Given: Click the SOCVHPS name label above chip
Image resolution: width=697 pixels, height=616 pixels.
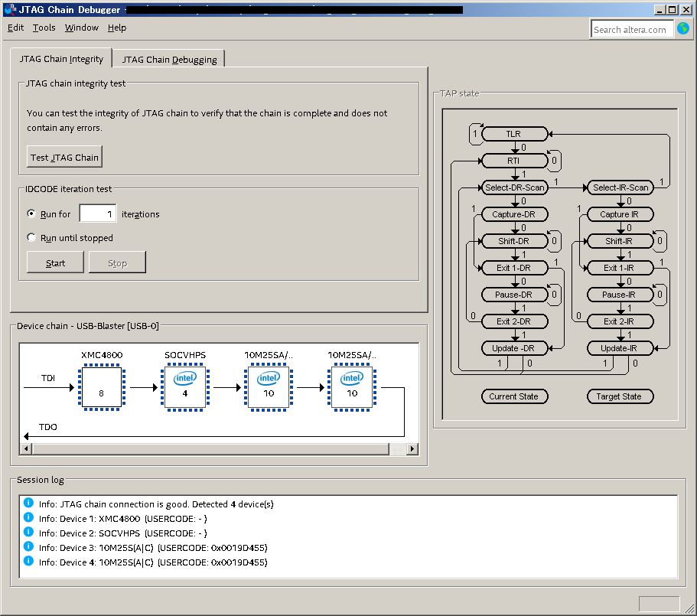Looking at the screenshot, I should (185, 355).
